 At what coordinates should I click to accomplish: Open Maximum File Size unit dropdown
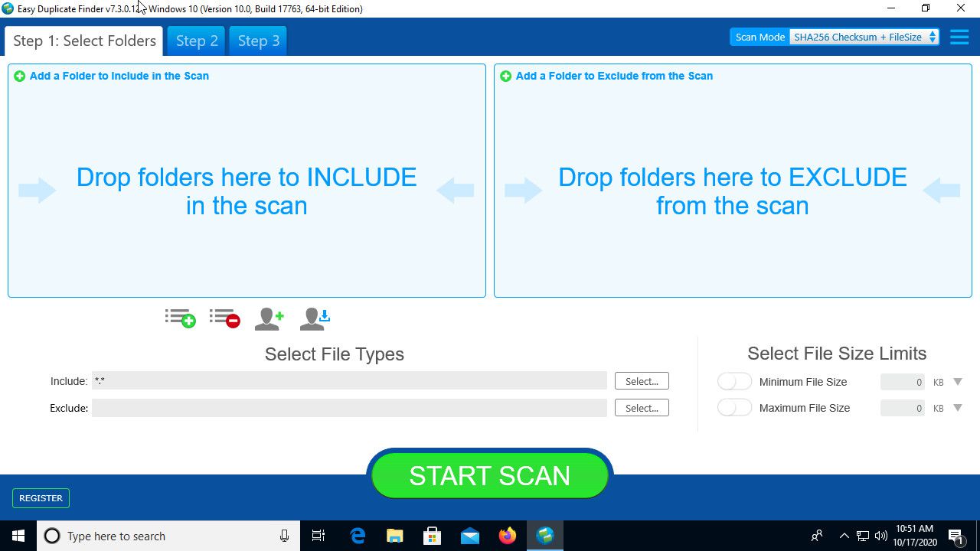[958, 408]
